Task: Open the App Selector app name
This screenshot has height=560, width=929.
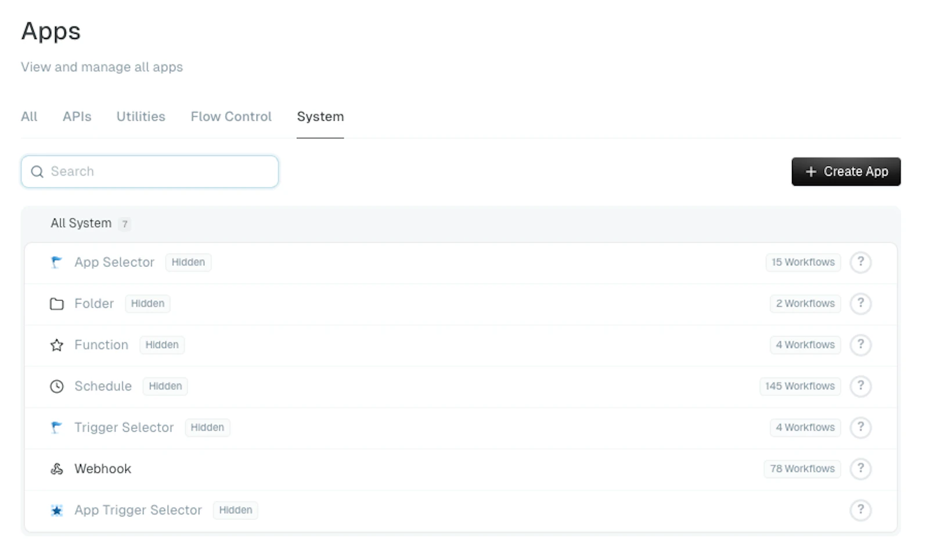Action: pos(114,262)
